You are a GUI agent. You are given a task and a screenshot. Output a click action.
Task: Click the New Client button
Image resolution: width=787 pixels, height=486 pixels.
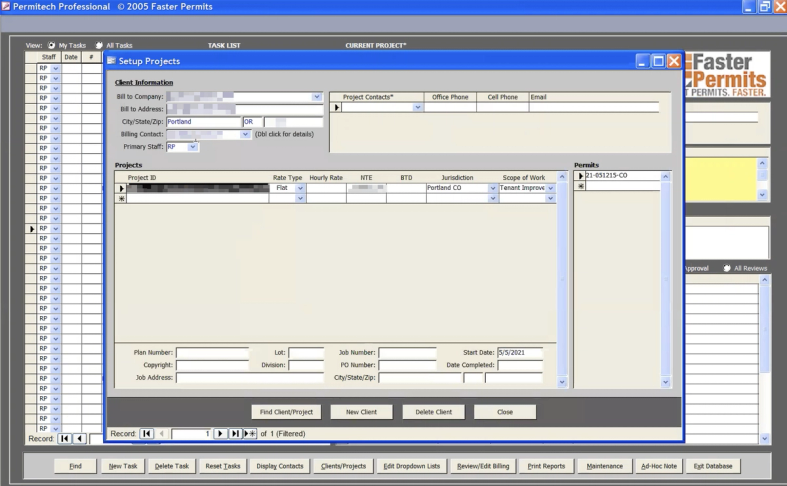click(x=361, y=412)
